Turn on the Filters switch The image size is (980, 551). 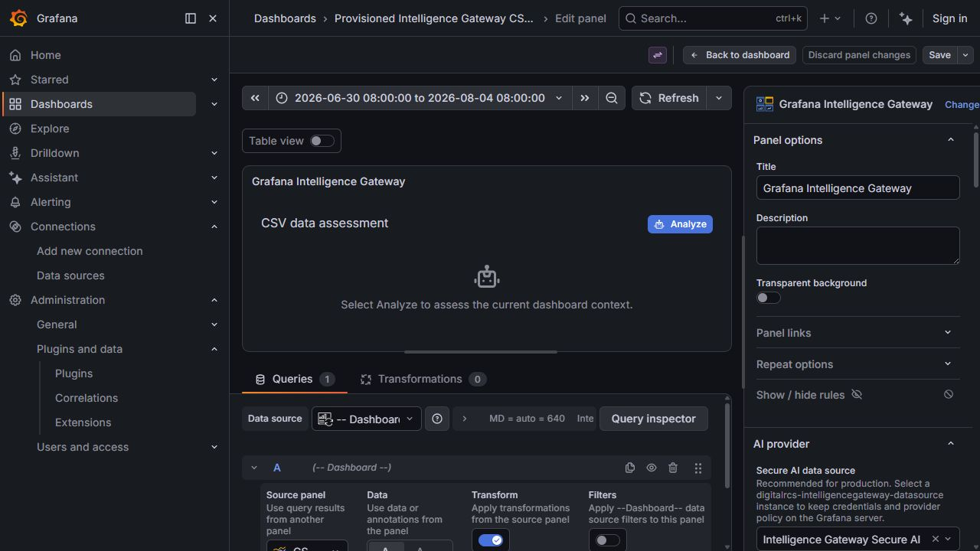(608, 540)
